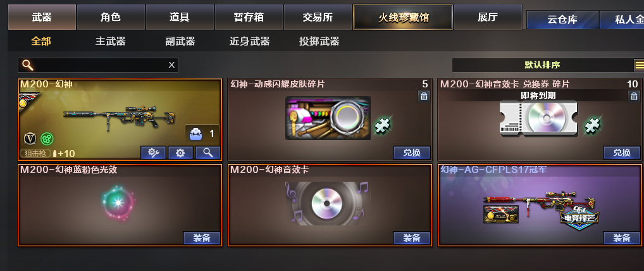Click trash icon on M200-幻神音效卡 兑换券 碎片

click(x=634, y=97)
